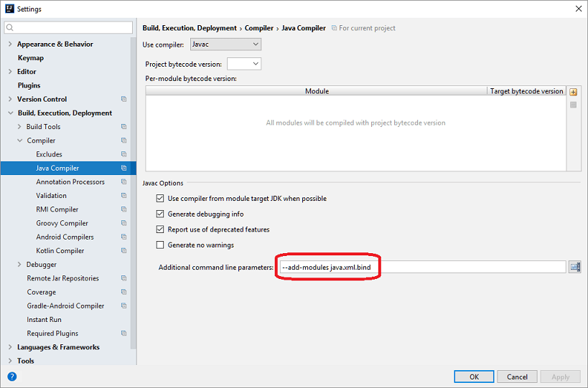
Task: Click the Apply button
Action: tap(560, 377)
